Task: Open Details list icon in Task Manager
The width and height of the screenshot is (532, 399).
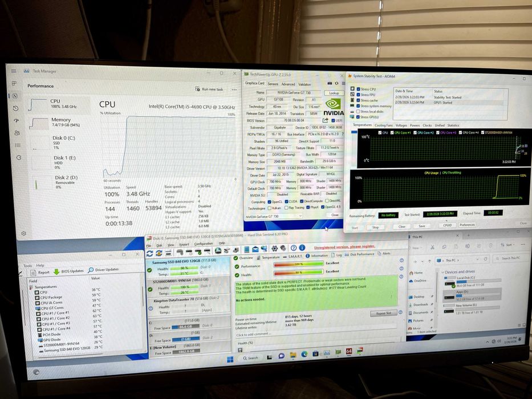Action: coord(18,145)
